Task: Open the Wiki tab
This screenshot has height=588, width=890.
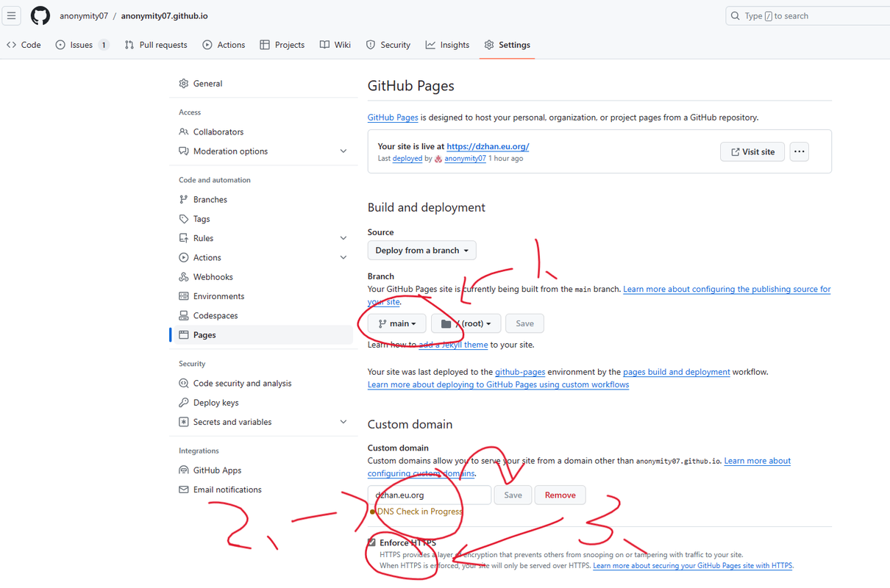Action: 335,45
